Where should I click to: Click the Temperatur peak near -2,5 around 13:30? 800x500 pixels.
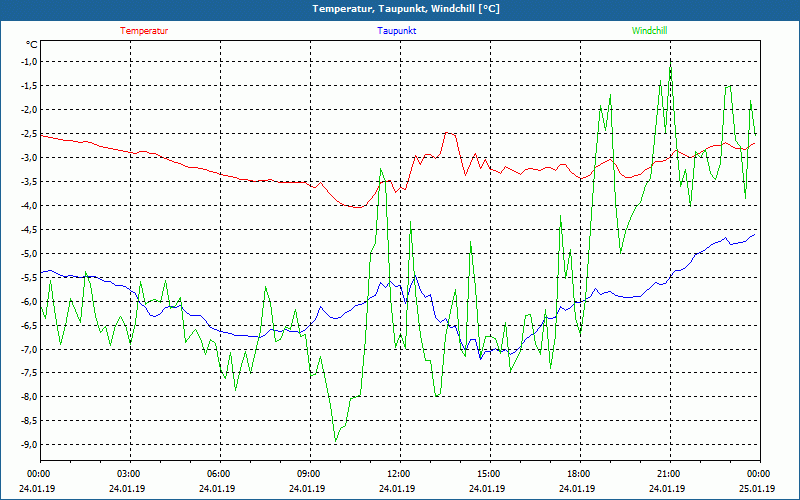(449, 133)
